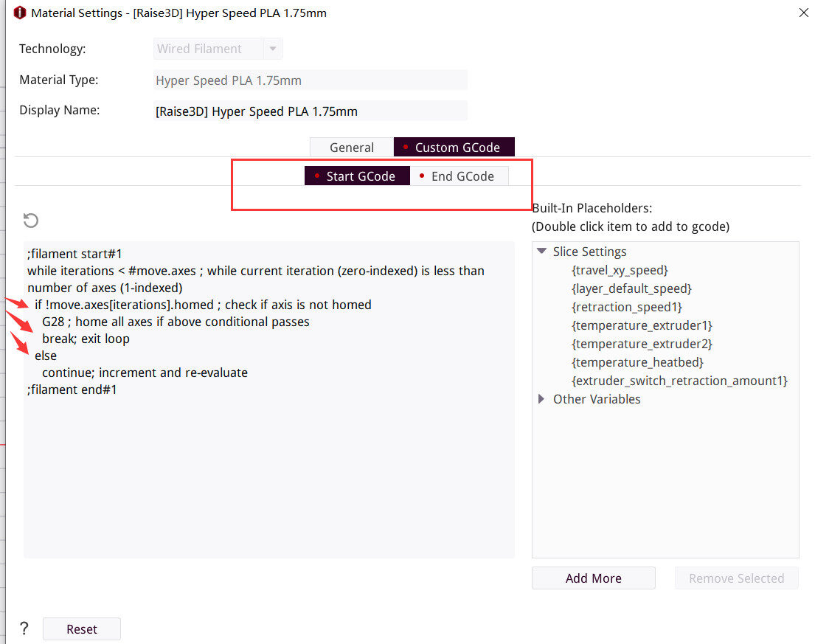This screenshot has height=644, width=815.
Task: Focus the Material Type field
Action: point(311,80)
